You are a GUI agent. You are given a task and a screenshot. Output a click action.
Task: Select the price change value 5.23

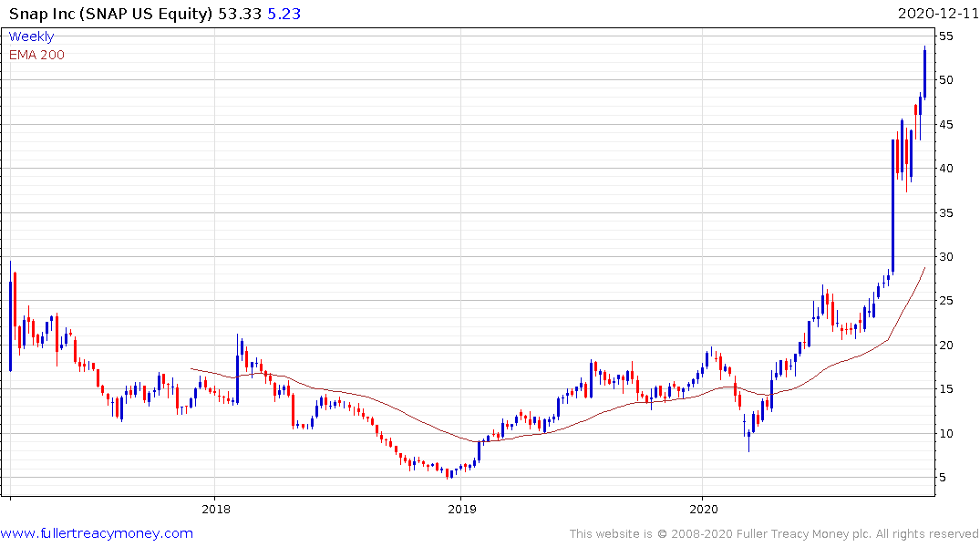click(x=284, y=13)
